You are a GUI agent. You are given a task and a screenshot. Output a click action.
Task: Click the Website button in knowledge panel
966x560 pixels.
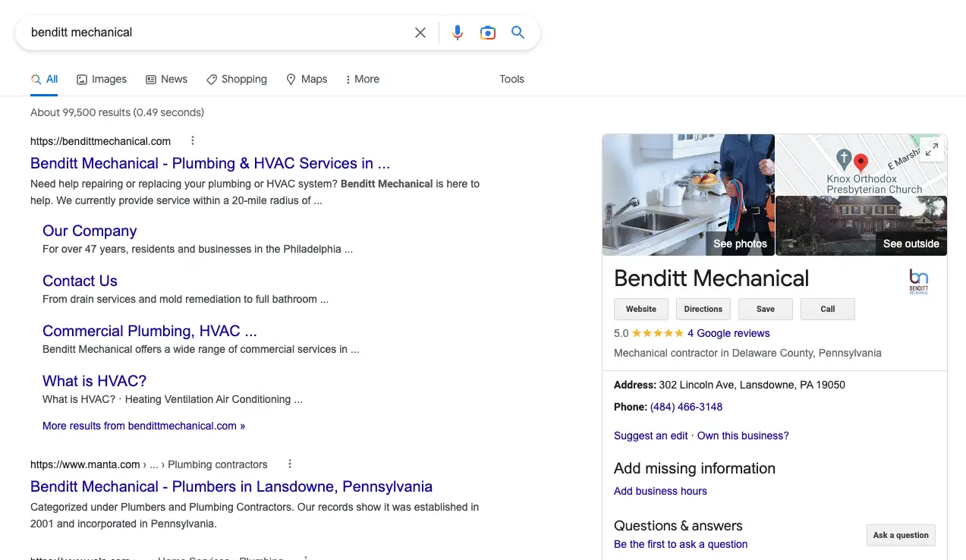[641, 309]
